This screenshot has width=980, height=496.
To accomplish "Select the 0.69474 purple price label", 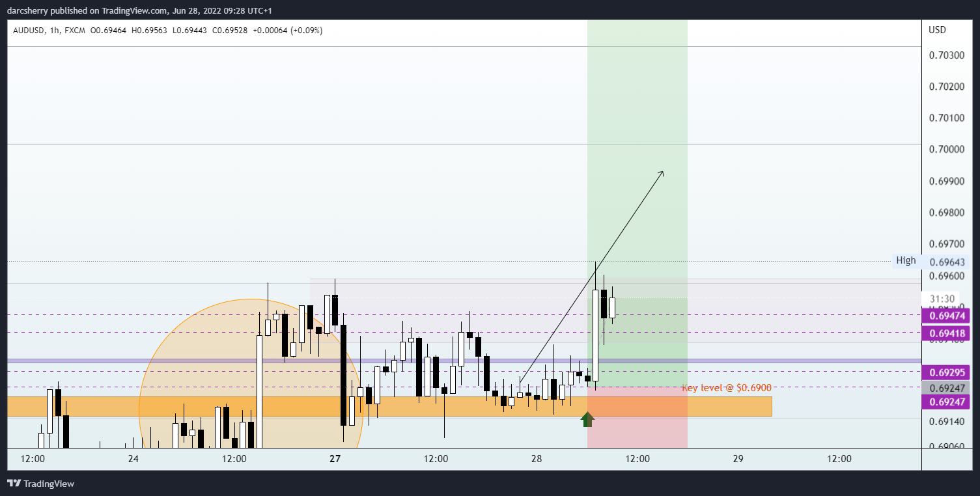I will (x=946, y=316).
